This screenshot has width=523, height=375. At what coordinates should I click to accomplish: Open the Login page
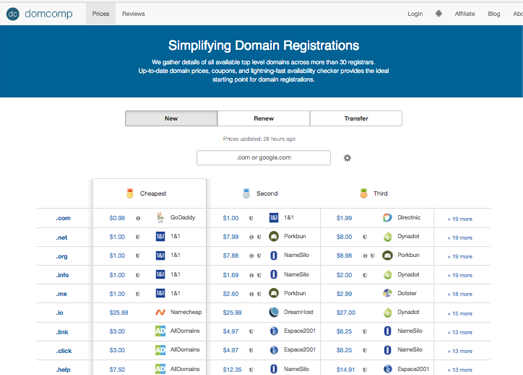(415, 14)
